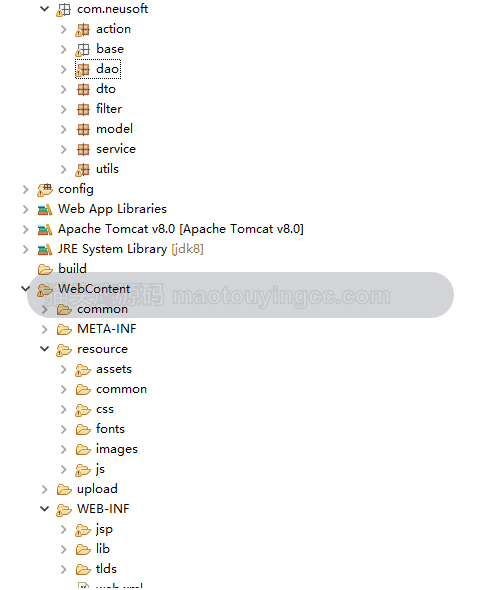
Task: Click the action package icon
Action: click(83, 30)
